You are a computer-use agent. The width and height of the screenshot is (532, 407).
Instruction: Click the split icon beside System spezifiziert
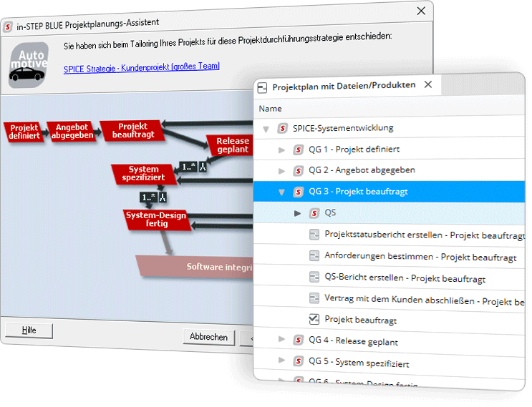pos(203,167)
